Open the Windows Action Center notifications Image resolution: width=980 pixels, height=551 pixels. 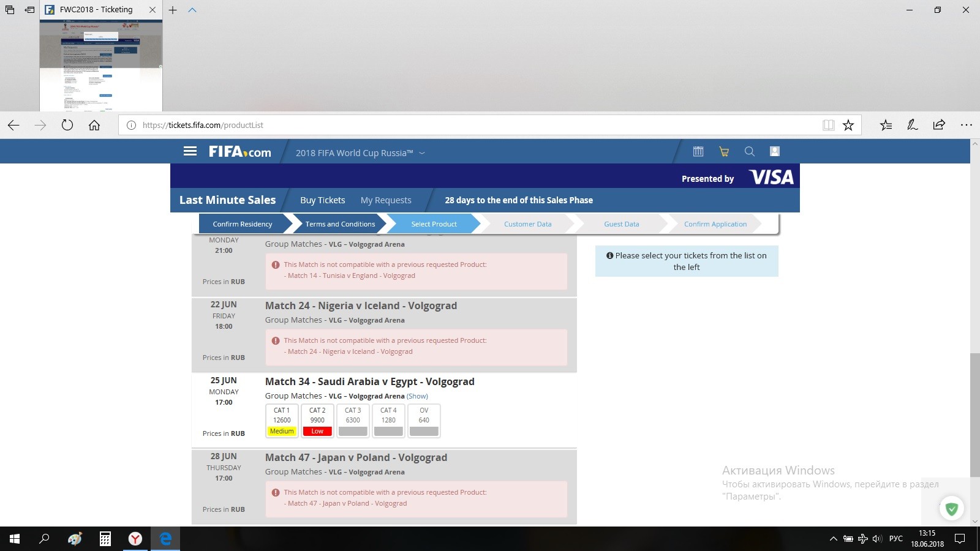tap(960, 539)
